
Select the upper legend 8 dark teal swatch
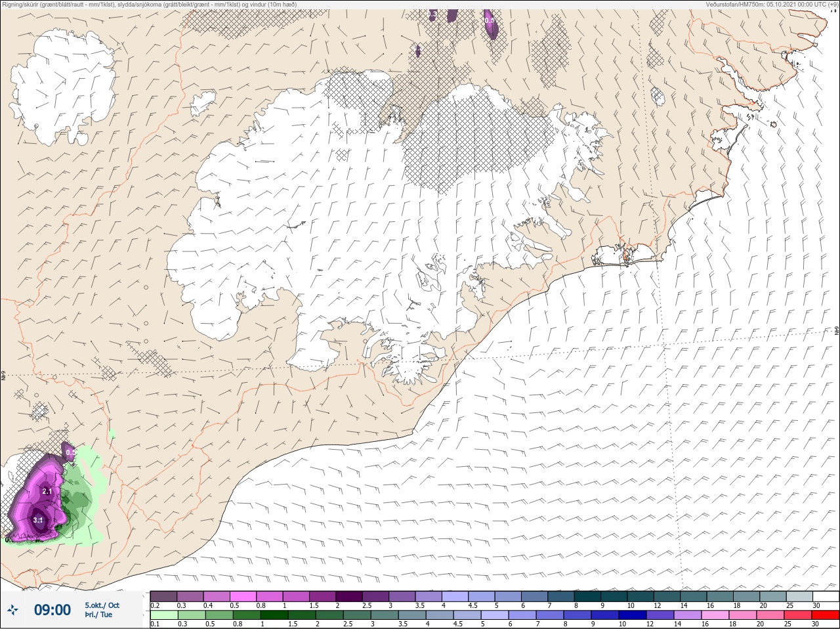click(589, 596)
